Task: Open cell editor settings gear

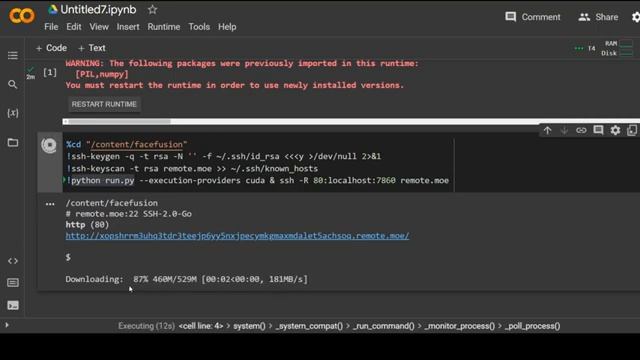Action: tap(615, 130)
